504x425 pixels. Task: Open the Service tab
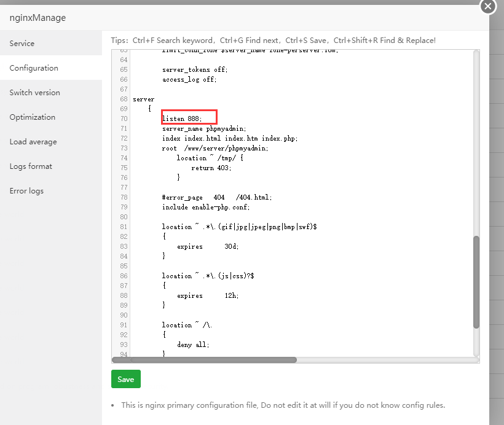[x=22, y=44]
